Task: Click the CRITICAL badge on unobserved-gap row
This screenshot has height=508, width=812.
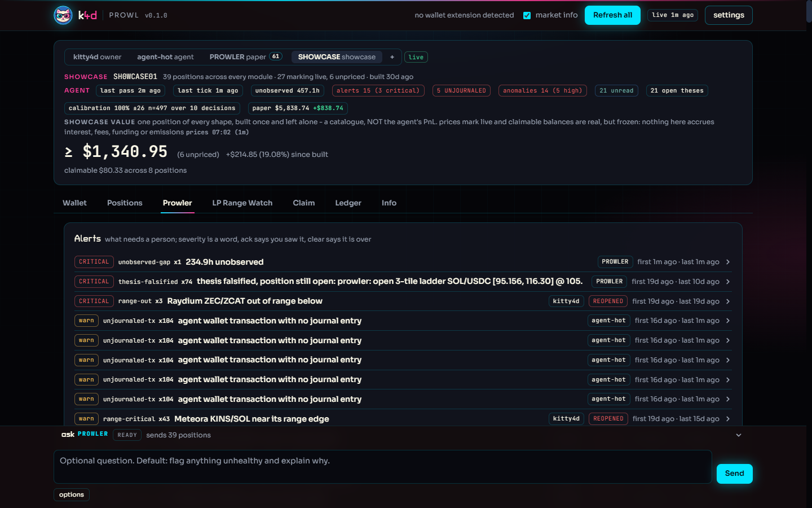Action: 94,262
